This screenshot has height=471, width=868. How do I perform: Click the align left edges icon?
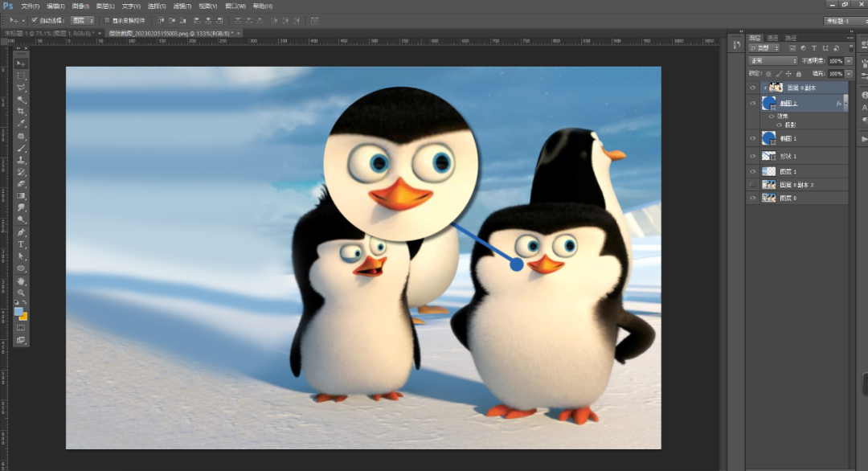(x=198, y=20)
